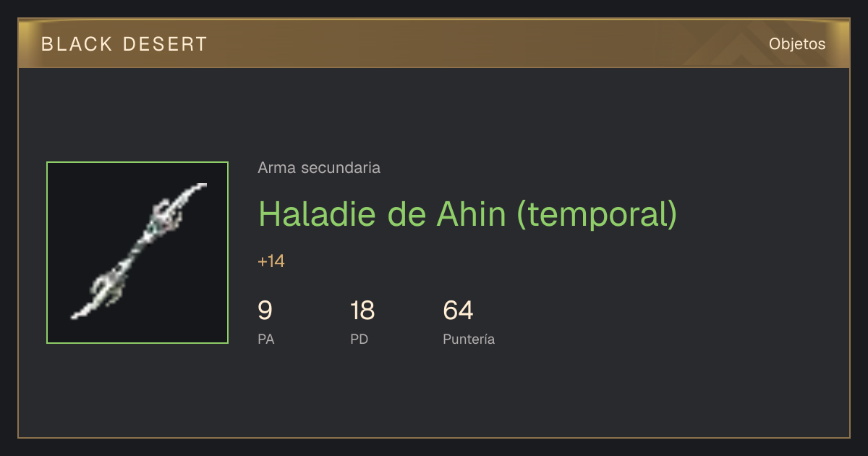The image size is (868, 456).
Task: Select the +14 enhancement level text
Action: click(x=271, y=261)
